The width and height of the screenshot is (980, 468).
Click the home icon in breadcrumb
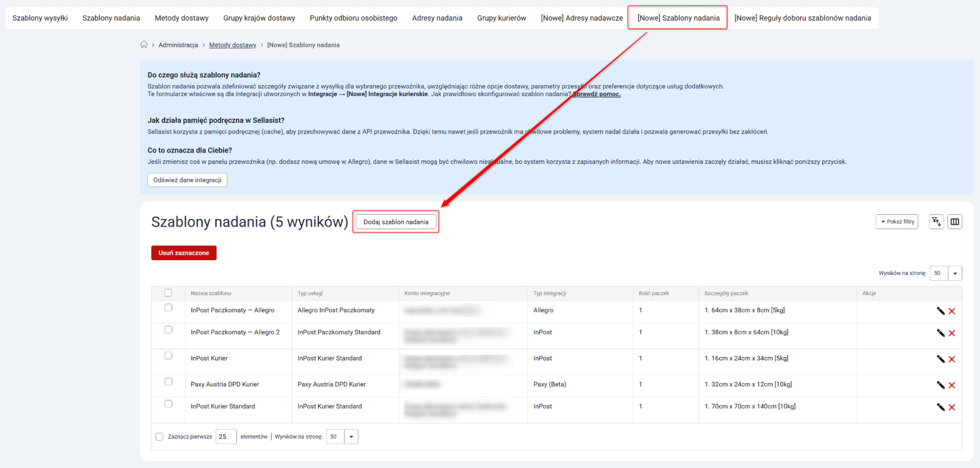click(x=144, y=45)
